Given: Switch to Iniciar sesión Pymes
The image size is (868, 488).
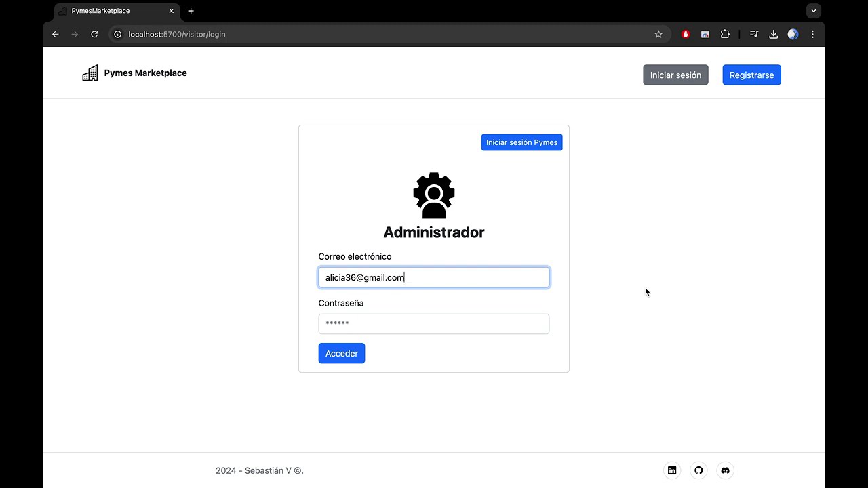Looking at the screenshot, I should pyautogui.click(x=521, y=142).
